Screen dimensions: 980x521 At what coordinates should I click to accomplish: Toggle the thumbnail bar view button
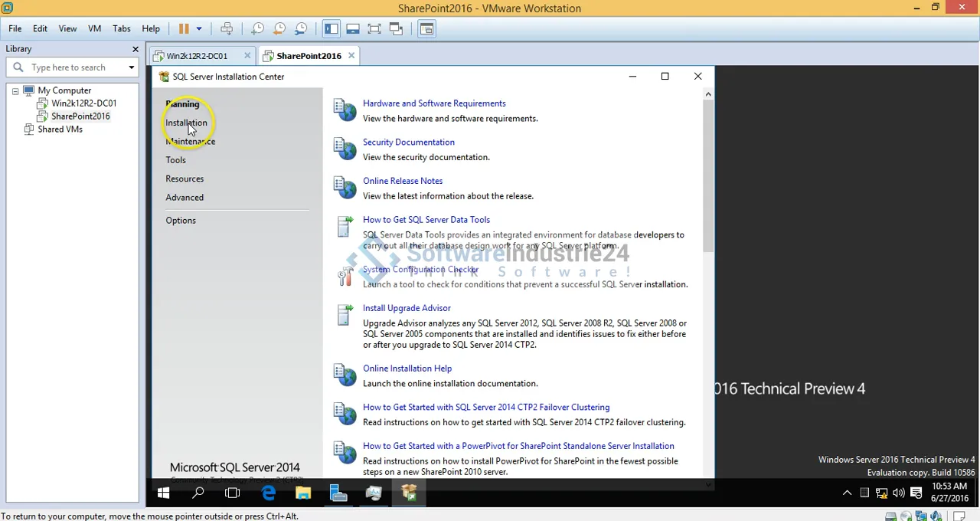click(x=353, y=29)
